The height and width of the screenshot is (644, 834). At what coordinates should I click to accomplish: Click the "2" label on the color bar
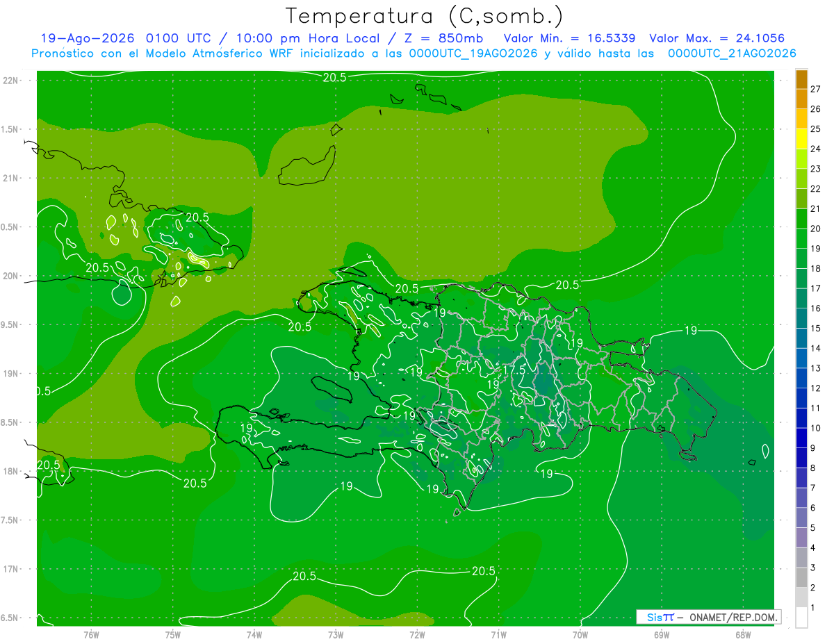[813, 588]
